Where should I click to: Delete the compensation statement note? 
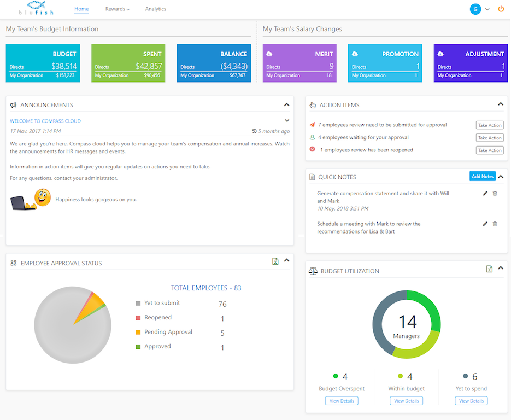495,194
